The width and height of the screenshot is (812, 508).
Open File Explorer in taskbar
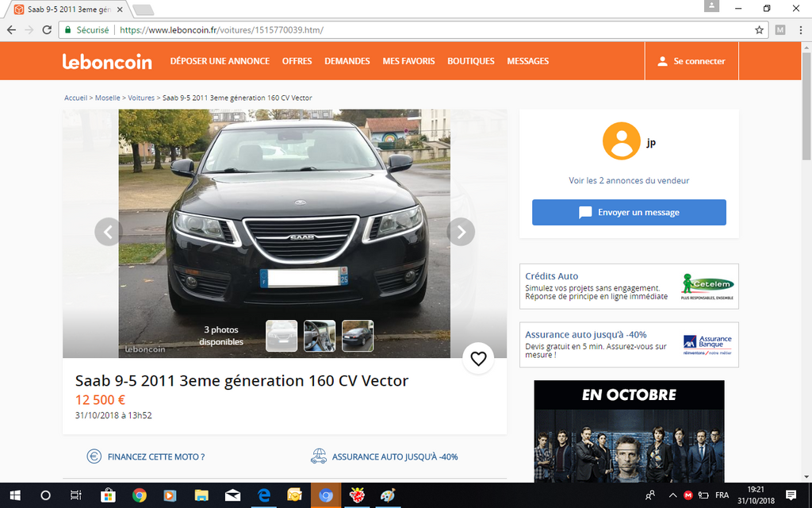201,495
